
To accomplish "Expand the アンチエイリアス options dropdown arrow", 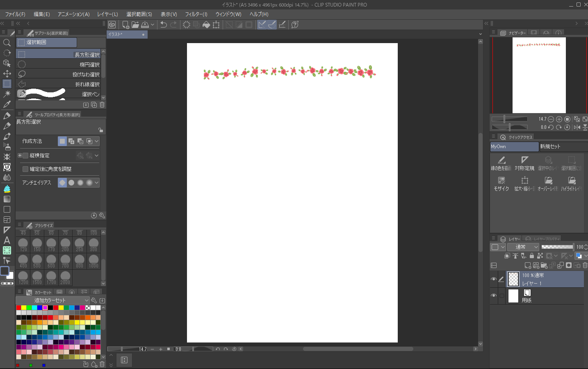I will click(97, 183).
